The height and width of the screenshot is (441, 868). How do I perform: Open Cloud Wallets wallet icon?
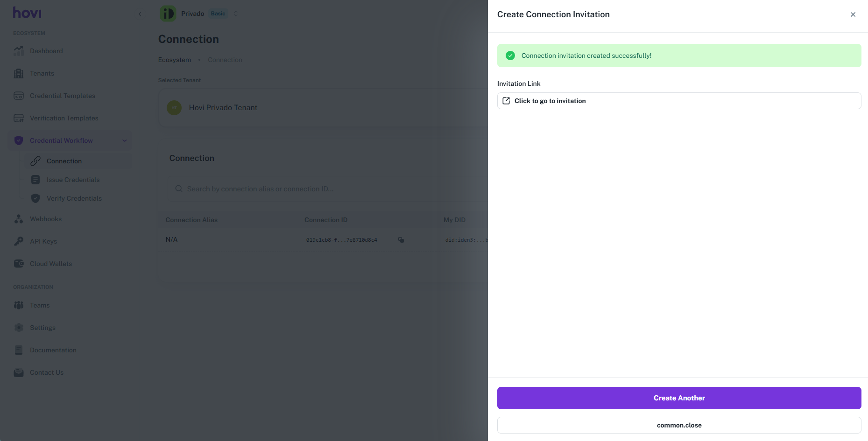pyautogui.click(x=19, y=264)
